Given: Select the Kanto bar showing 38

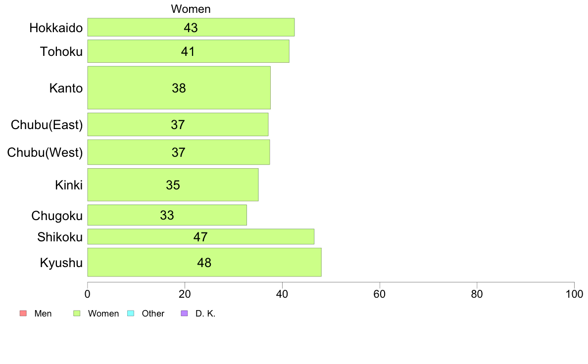Looking at the screenshot, I should tap(179, 88).
